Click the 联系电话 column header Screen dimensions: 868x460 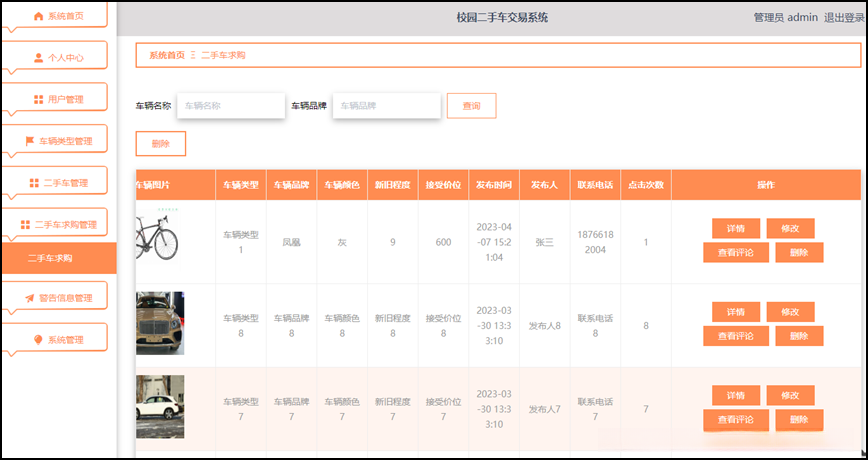pos(595,185)
